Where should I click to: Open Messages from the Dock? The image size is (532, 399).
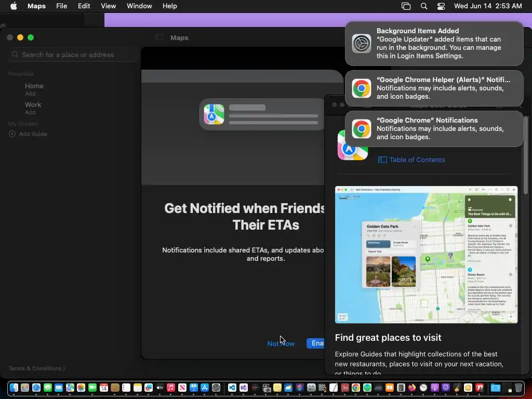coord(47,388)
